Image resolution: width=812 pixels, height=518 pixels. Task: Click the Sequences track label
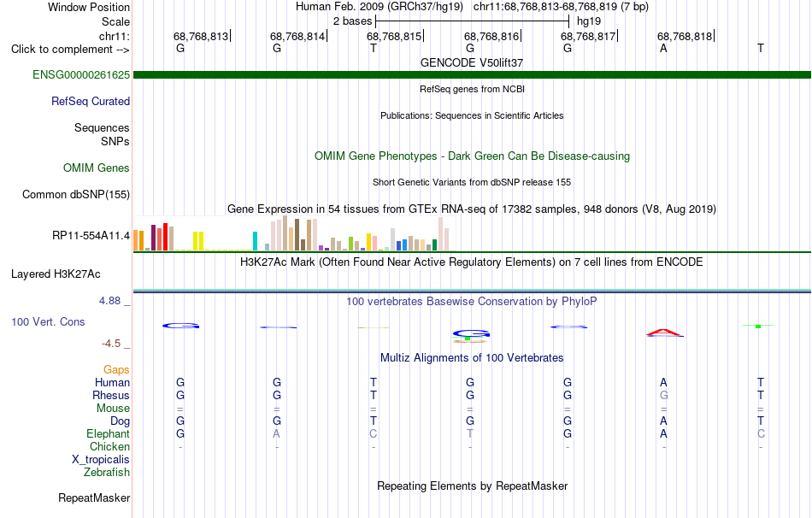click(102, 127)
